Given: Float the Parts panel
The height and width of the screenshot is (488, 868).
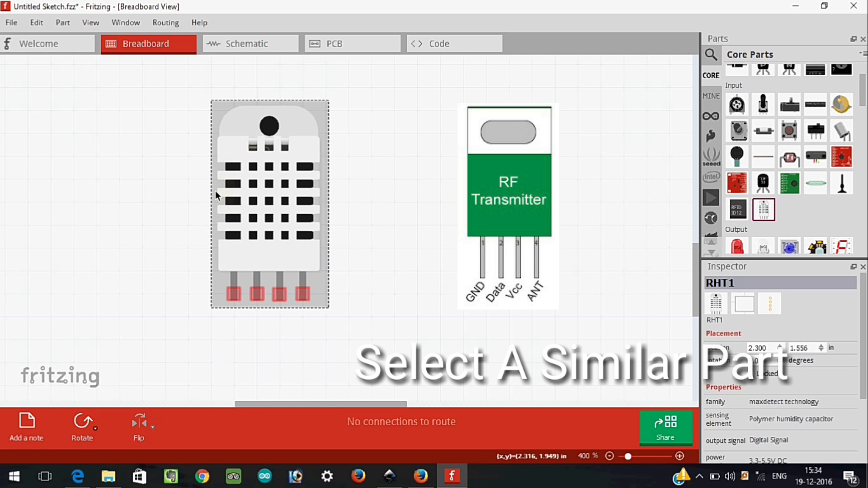Looking at the screenshot, I should point(853,39).
